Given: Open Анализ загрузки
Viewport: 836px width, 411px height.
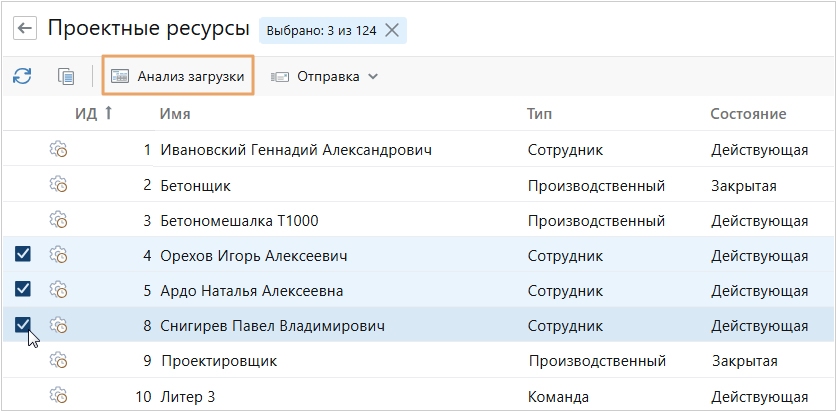Looking at the screenshot, I should 178,76.
